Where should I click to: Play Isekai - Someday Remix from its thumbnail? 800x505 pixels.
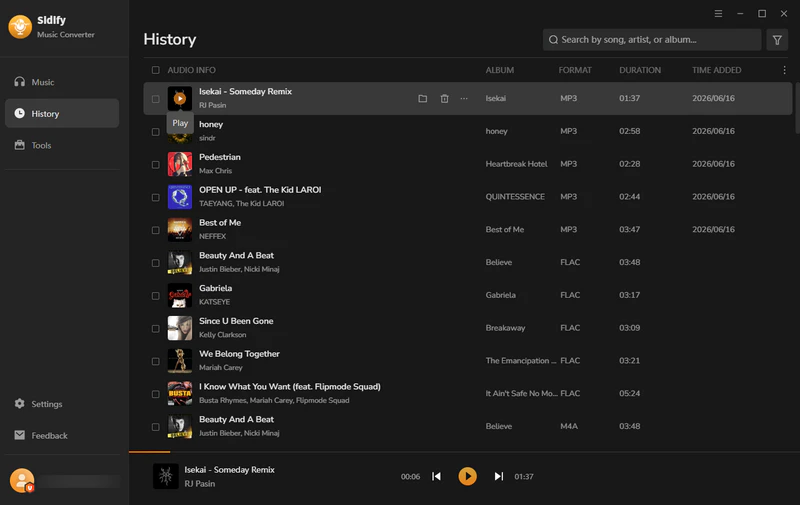coord(180,98)
